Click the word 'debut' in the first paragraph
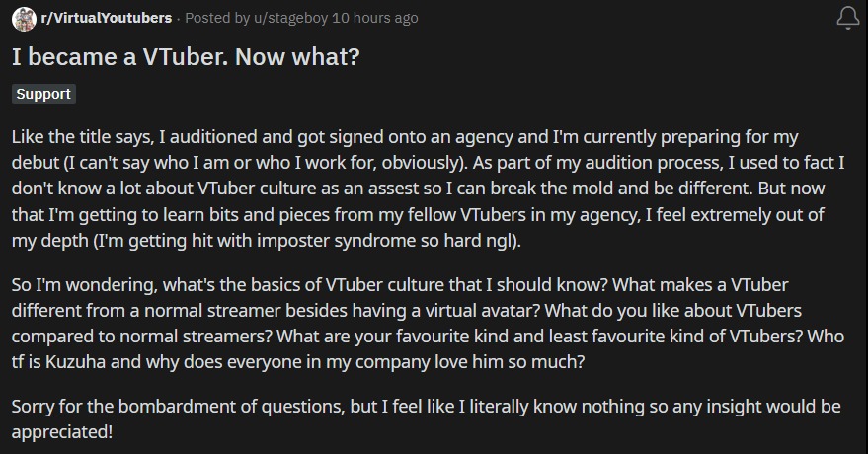The height and width of the screenshot is (454, 868). coord(35,163)
